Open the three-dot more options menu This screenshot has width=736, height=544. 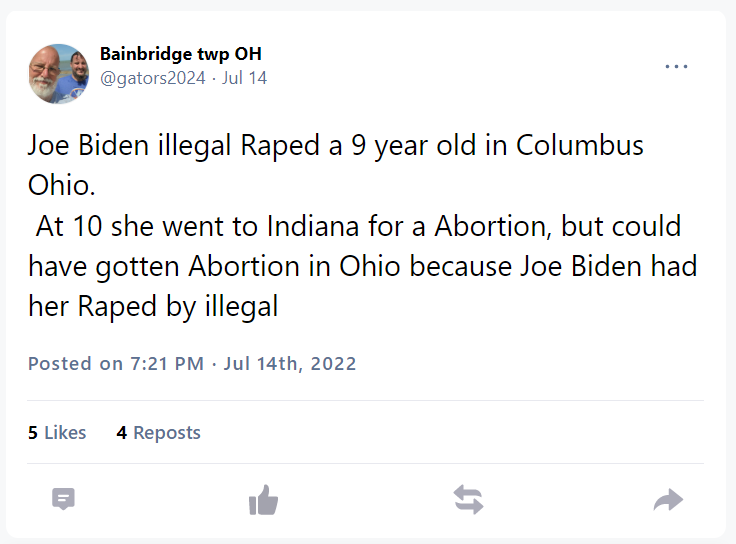pos(676,67)
